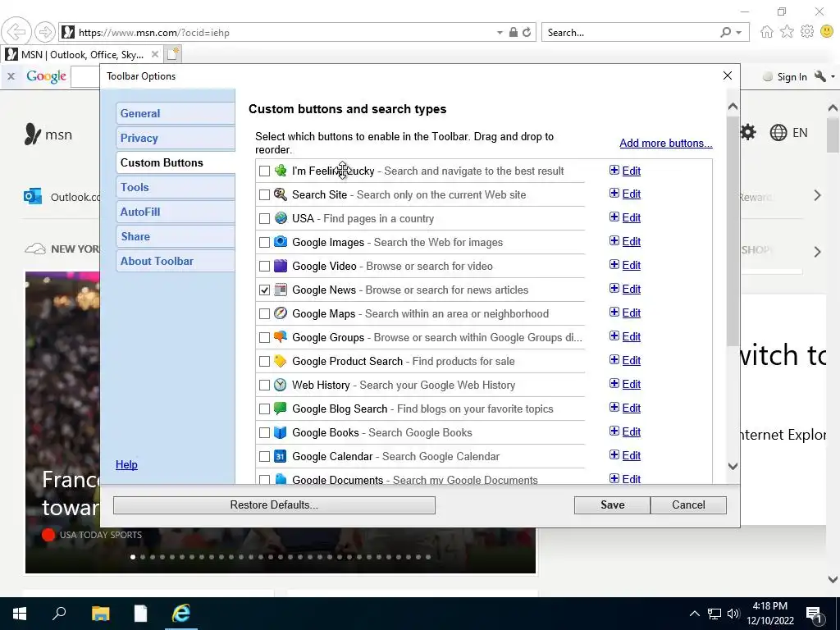Open the Privacy options tab

176,138
